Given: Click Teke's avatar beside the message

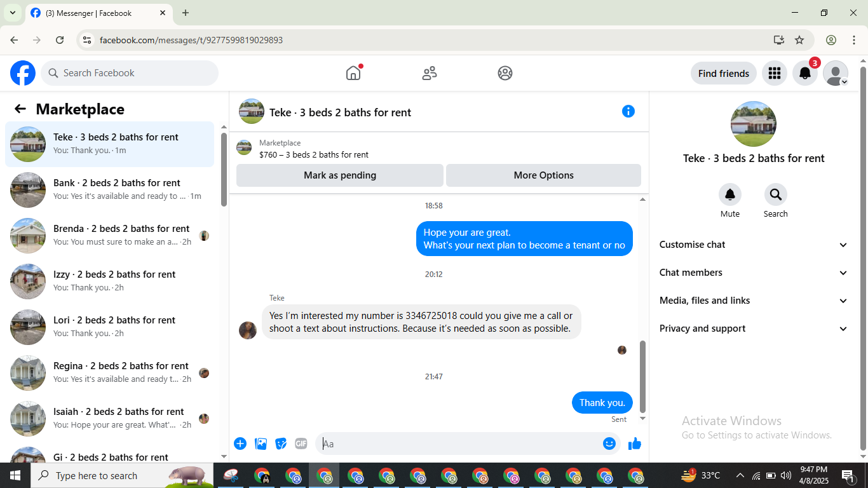Looking at the screenshot, I should 248,330.
